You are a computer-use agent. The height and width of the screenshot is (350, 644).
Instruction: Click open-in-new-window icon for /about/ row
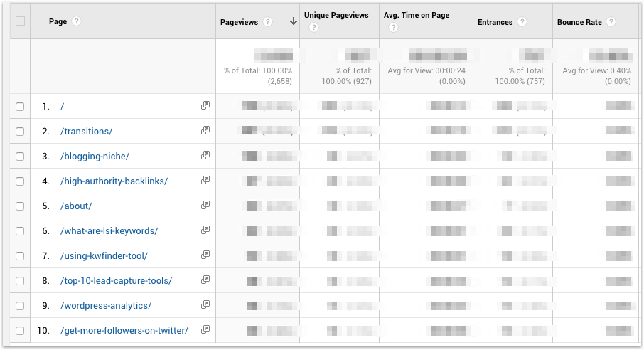click(205, 206)
